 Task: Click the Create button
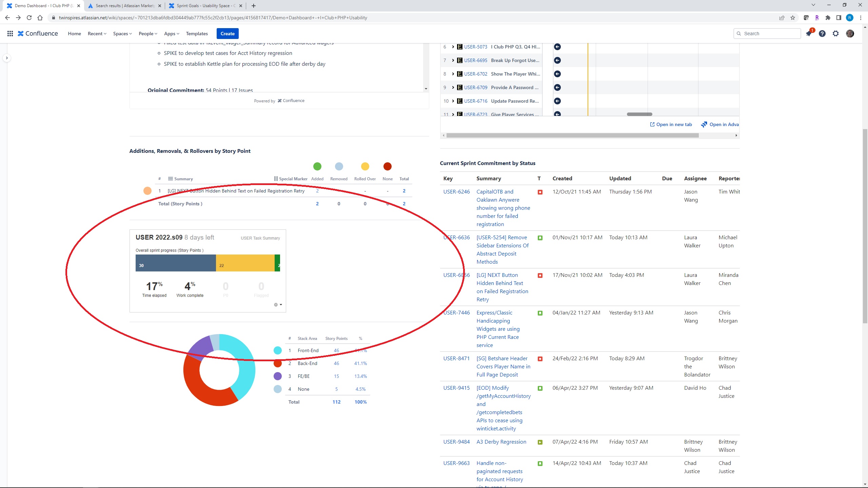click(x=228, y=34)
